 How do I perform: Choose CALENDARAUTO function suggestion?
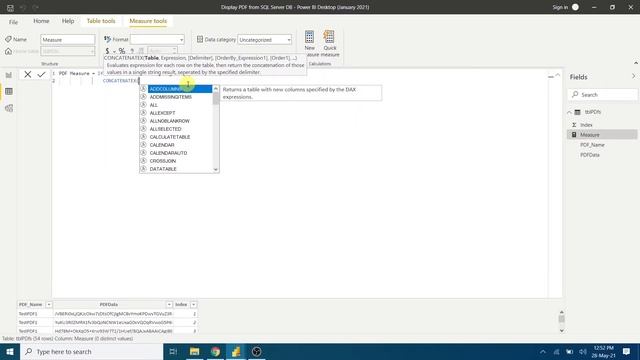(x=176, y=153)
